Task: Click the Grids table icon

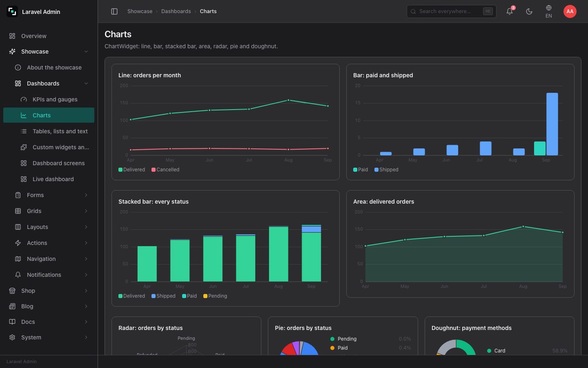Action: (18, 211)
